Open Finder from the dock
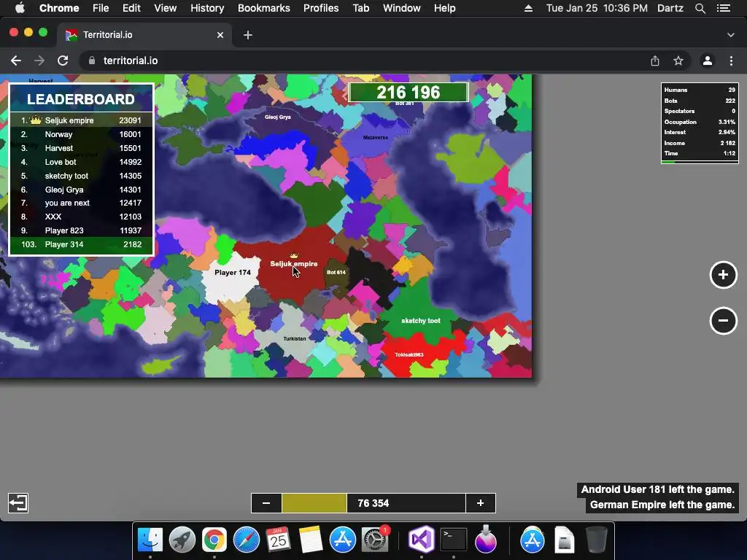Screen dimensions: 747x560 pos(150,540)
